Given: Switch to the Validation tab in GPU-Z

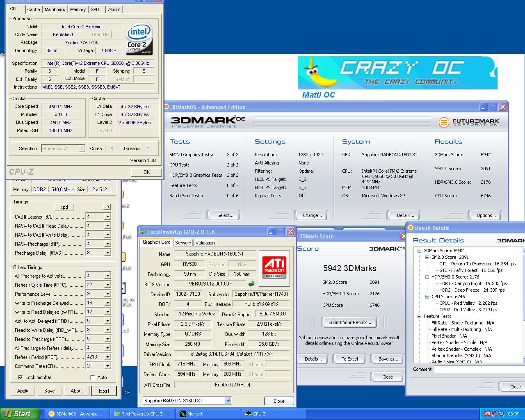Looking at the screenshot, I should pyautogui.click(x=205, y=243).
